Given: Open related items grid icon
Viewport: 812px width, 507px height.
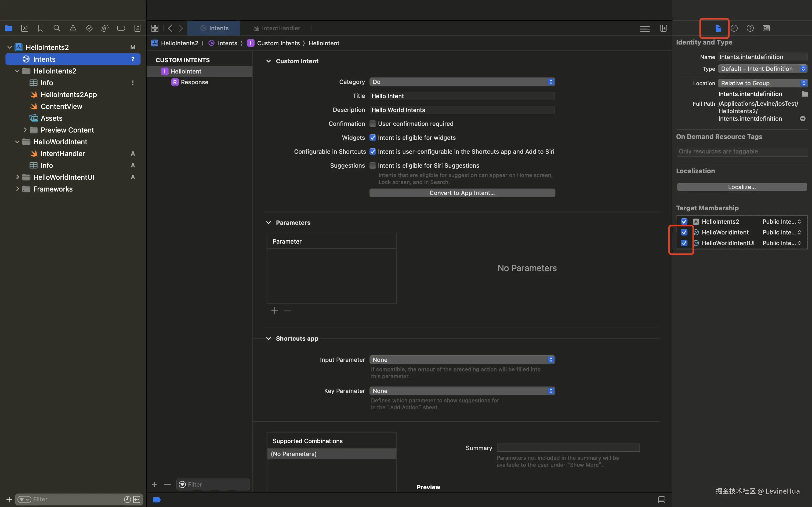Looking at the screenshot, I should point(155,28).
